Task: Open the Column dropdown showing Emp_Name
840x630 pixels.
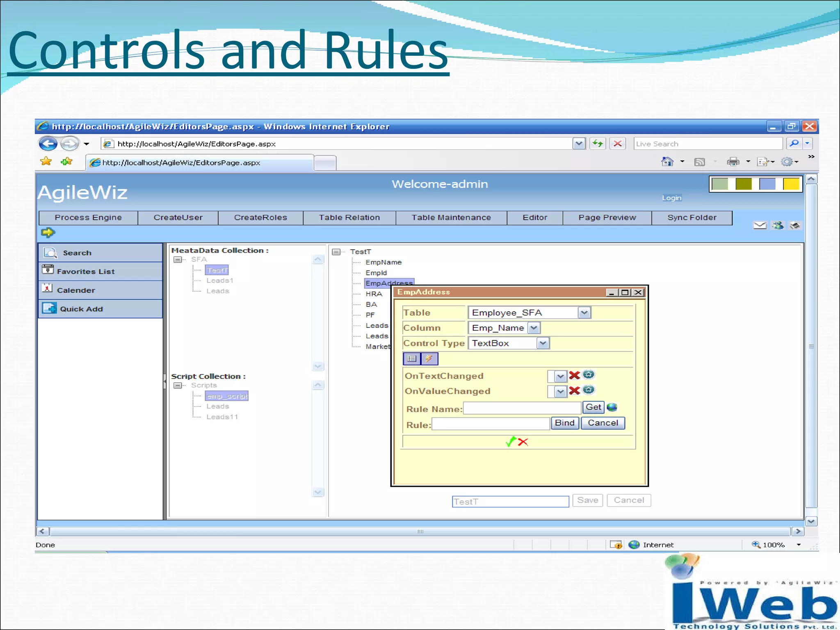Action: (533, 328)
